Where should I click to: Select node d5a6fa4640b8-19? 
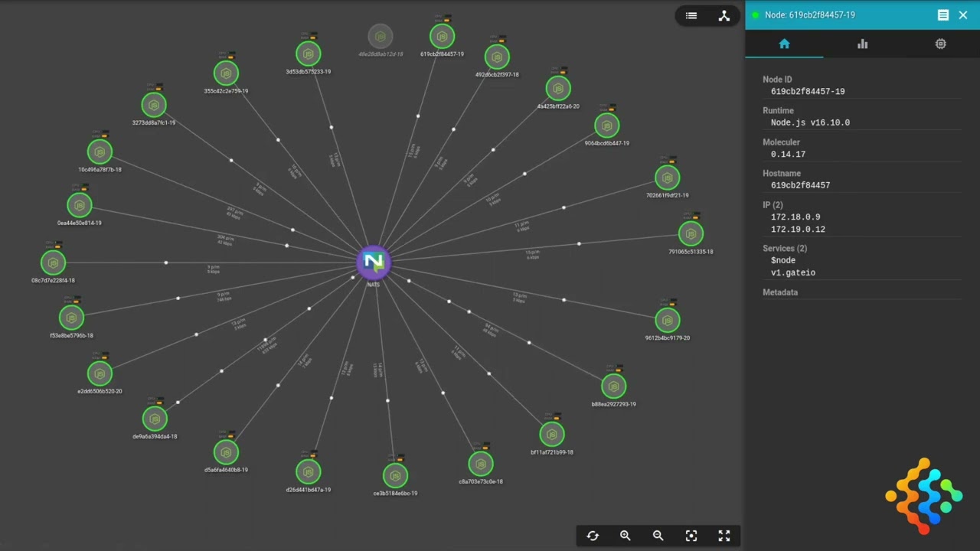tap(226, 452)
